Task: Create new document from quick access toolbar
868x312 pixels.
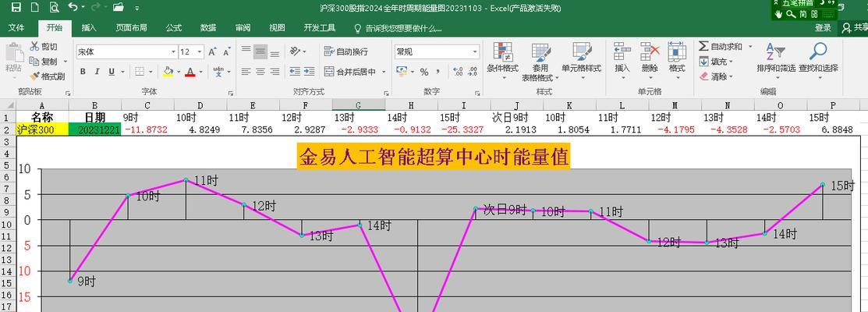Action: tap(34, 7)
